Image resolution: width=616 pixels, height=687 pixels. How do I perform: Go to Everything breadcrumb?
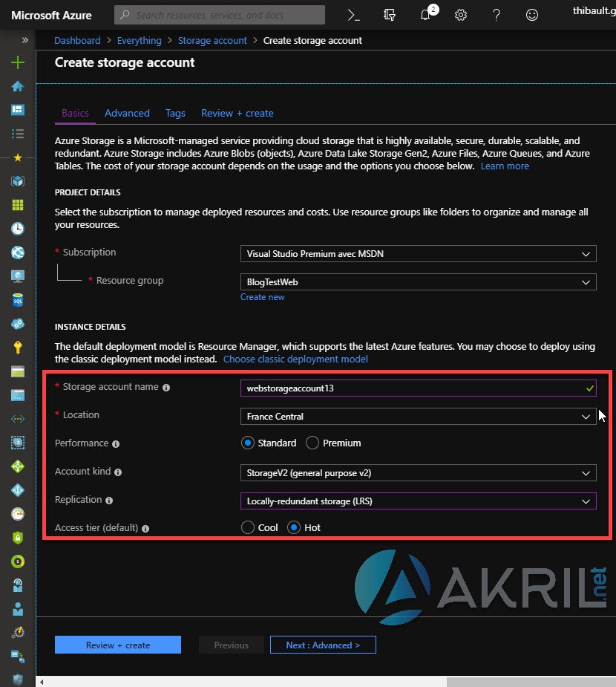coord(140,40)
